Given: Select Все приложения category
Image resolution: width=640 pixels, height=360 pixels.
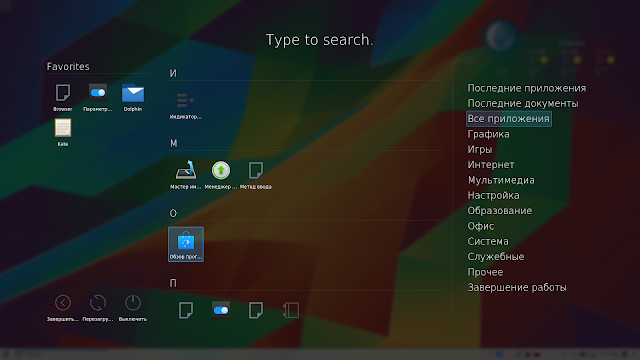Looking at the screenshot, I should coord(509,119).
